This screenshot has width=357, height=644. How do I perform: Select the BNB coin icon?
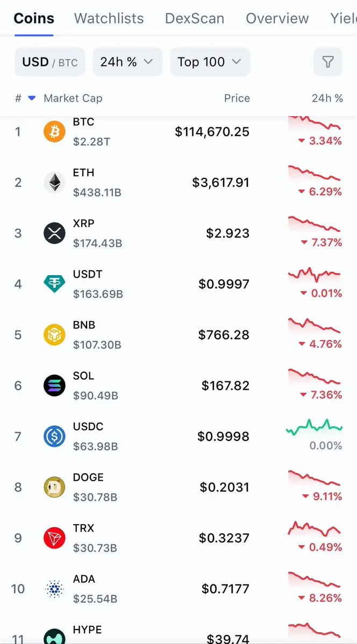pos(54,335)
